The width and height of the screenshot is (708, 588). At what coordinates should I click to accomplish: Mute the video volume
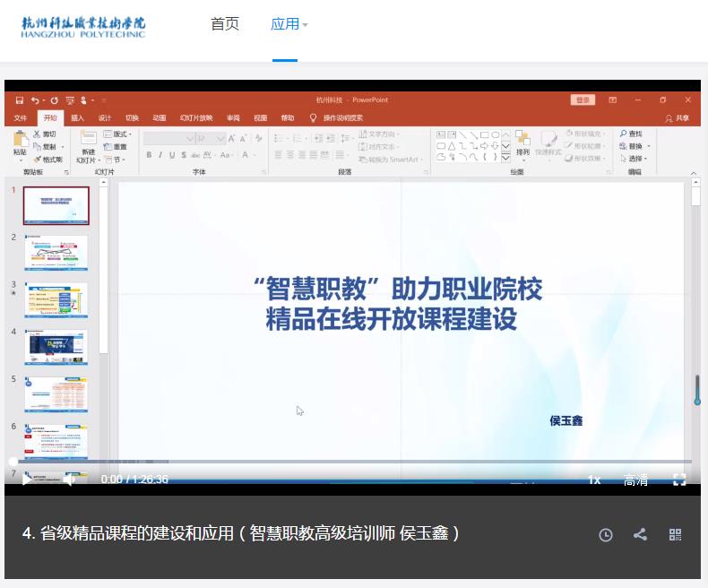click(69, 480)
